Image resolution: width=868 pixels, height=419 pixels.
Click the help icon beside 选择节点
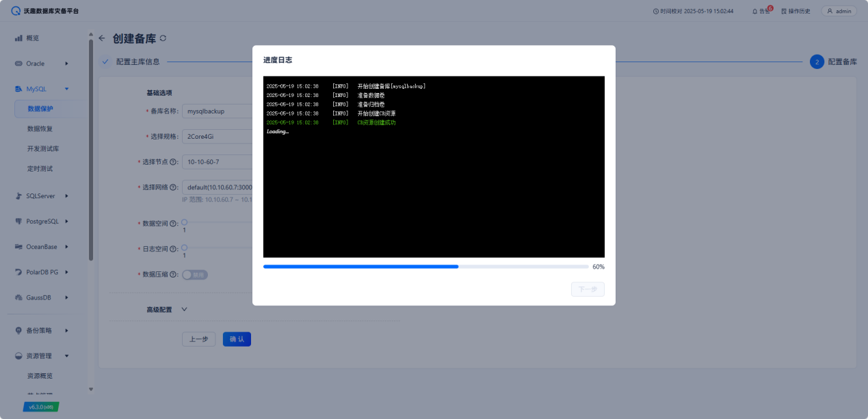point(174,162)
